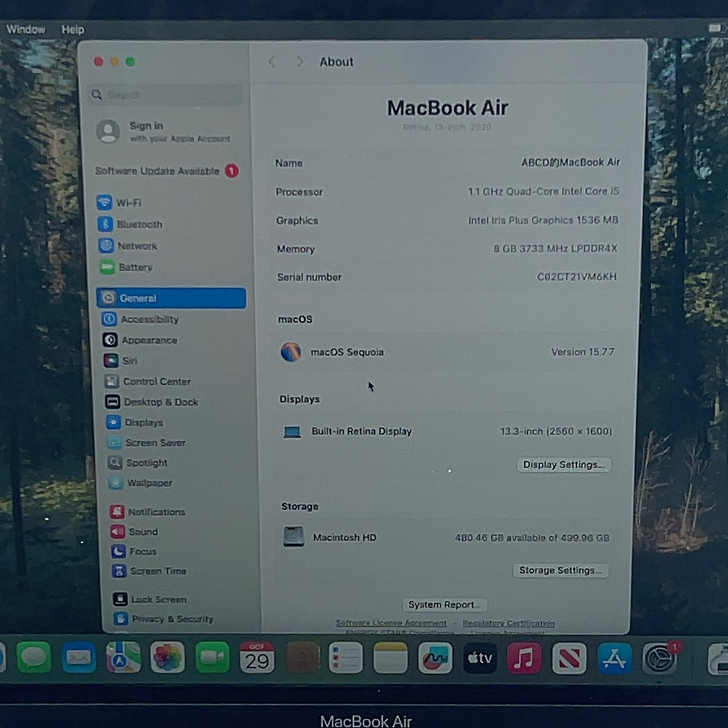
Task: Open the System Report button
Action: coord(445,605)
